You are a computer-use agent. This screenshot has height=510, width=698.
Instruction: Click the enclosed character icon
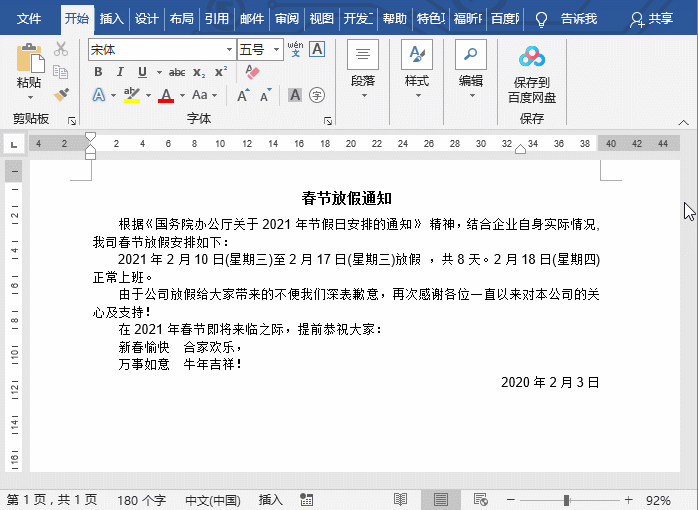pos(317,95)
